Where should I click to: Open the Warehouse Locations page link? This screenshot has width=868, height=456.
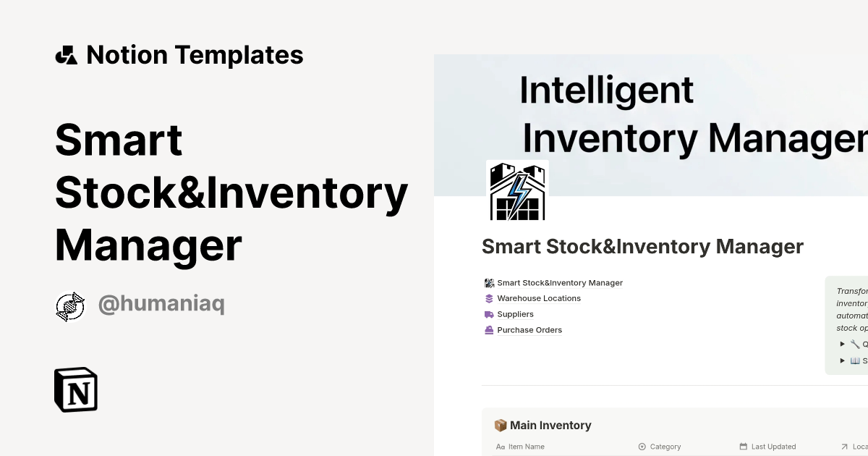[538, 298]
